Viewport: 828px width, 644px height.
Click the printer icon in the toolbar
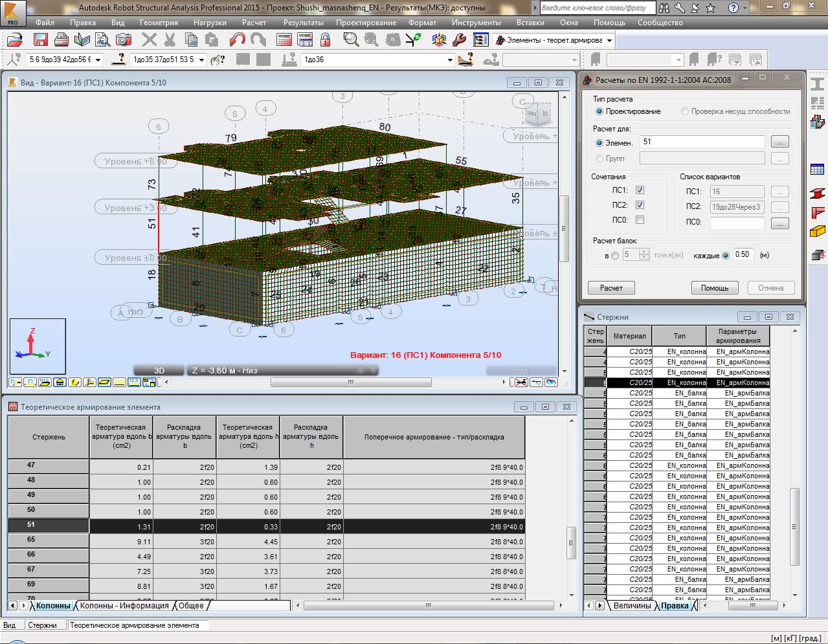click(62, 39)
